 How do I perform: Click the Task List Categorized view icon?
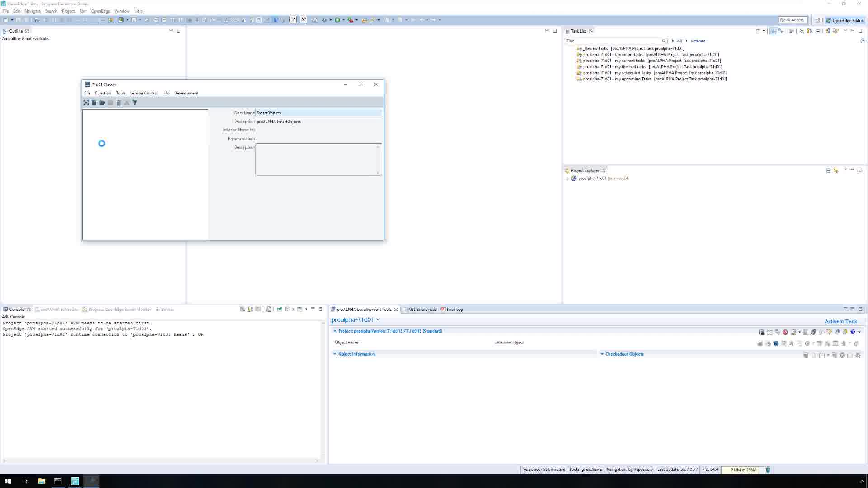[x=773, y=31]
